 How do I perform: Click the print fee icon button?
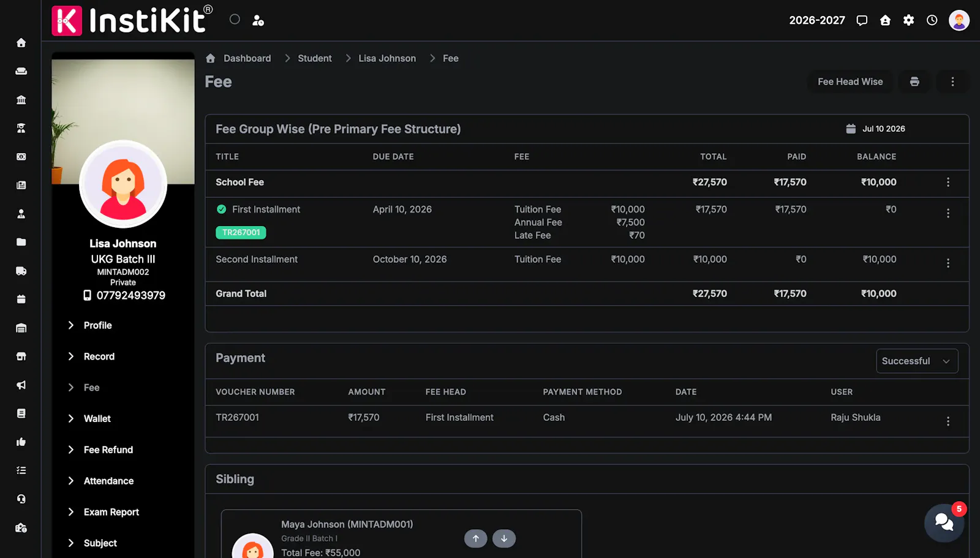click(x=914, y=81)
